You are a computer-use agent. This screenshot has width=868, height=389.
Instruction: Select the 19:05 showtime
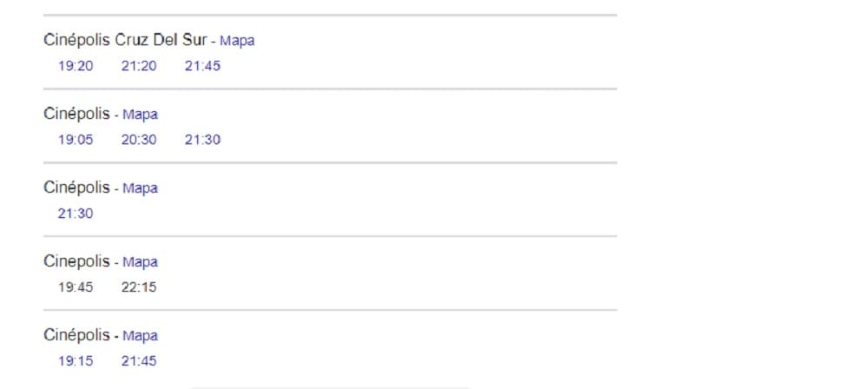tap(76, 140)
